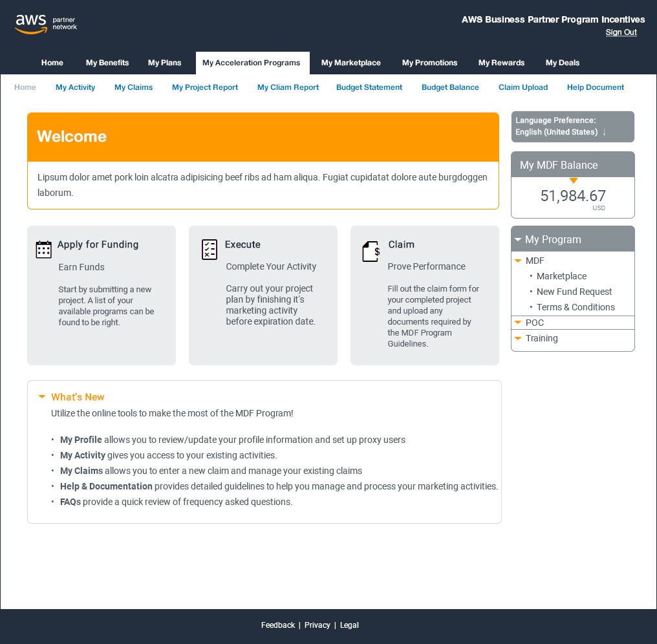Click the Prove Performance subtitle
The width and height of the screenshot is (657, 644).
[427, 266]
